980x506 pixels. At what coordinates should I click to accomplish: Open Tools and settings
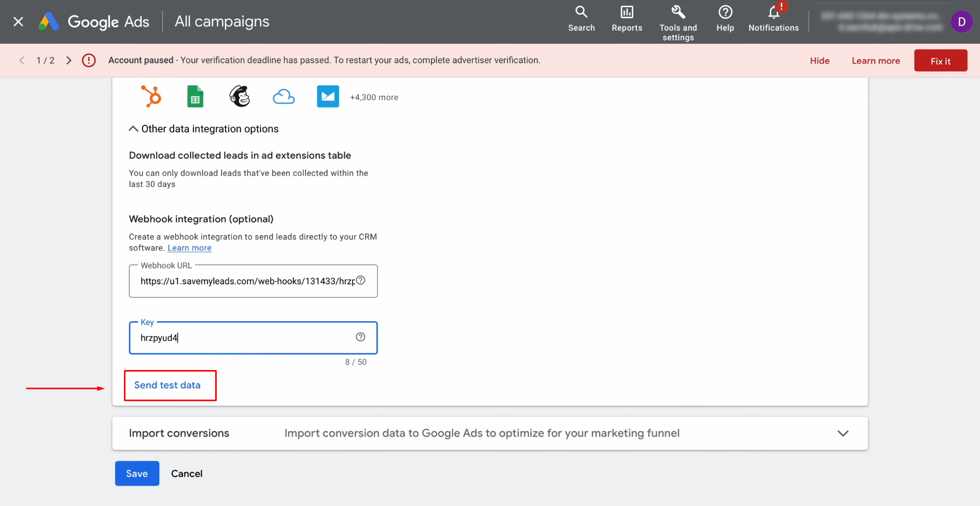(x=678, y=23)
